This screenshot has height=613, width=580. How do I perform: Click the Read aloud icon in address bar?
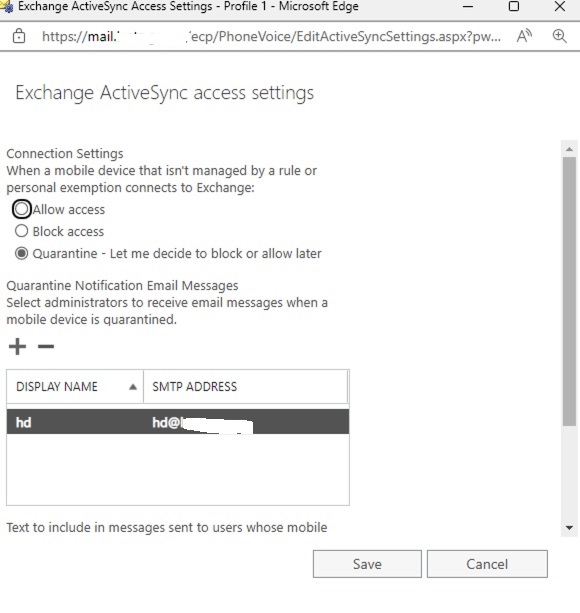(x=524, y=36)
